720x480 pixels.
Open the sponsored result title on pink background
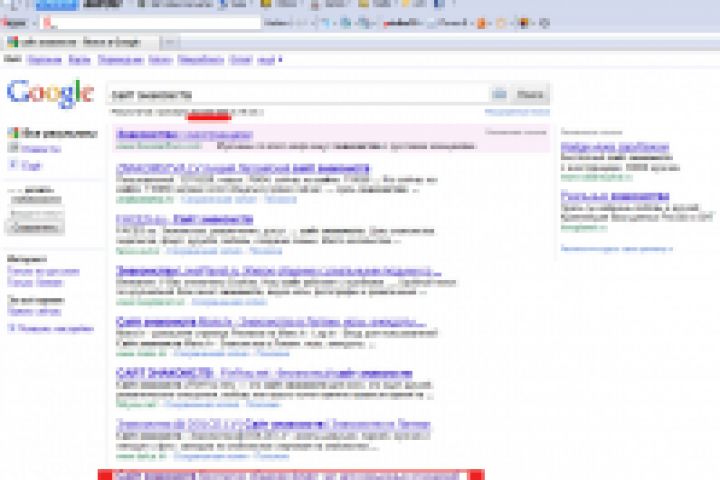[184, 135]
